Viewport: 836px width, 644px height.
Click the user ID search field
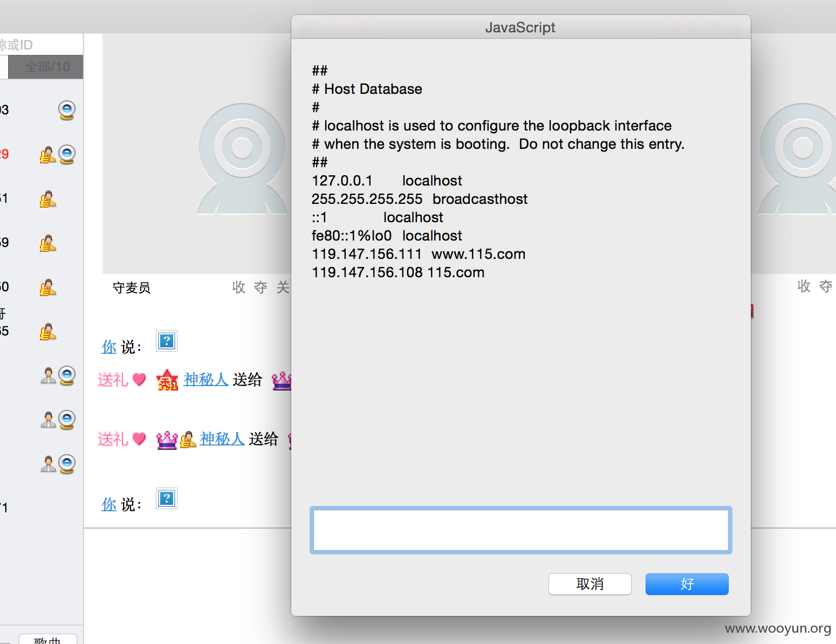(42, 45)
